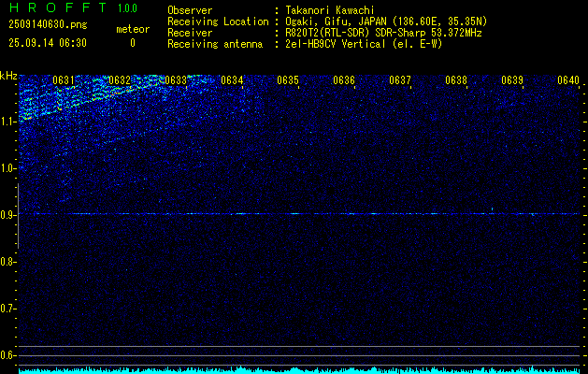
Task: Click the 0640 time marker
Action: point(568,80)
